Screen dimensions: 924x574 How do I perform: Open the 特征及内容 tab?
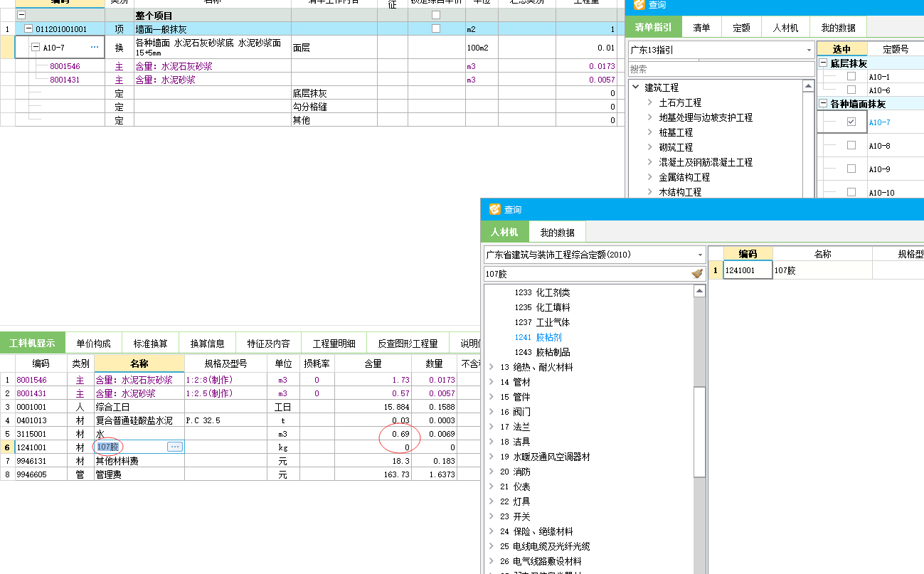pyautogui.click(x=269, y=343)
